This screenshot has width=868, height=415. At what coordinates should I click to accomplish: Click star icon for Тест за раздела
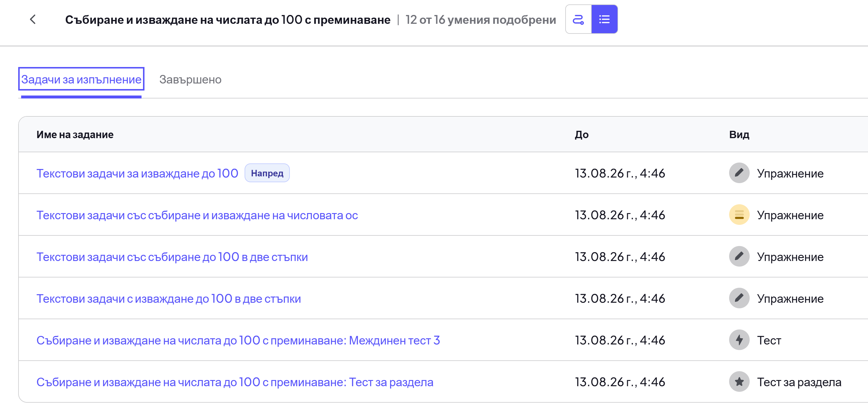[x=739, y=381]
